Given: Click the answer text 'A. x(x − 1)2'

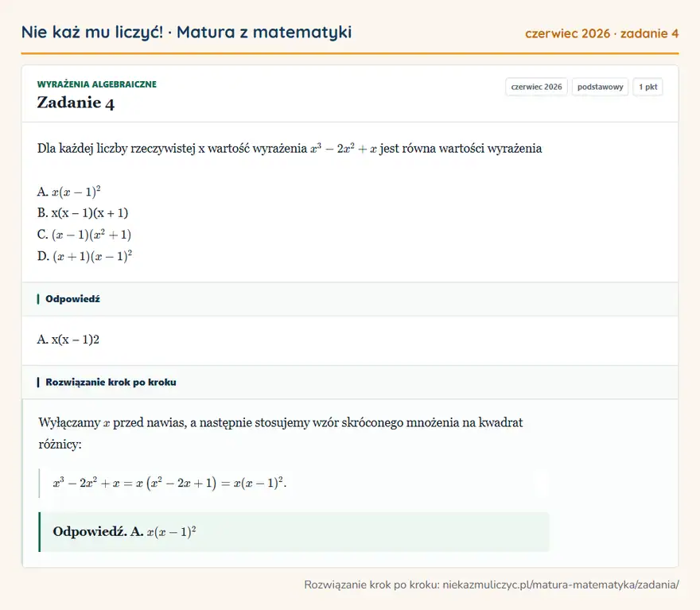Looking at the screenshot, I should click(68, 340).
